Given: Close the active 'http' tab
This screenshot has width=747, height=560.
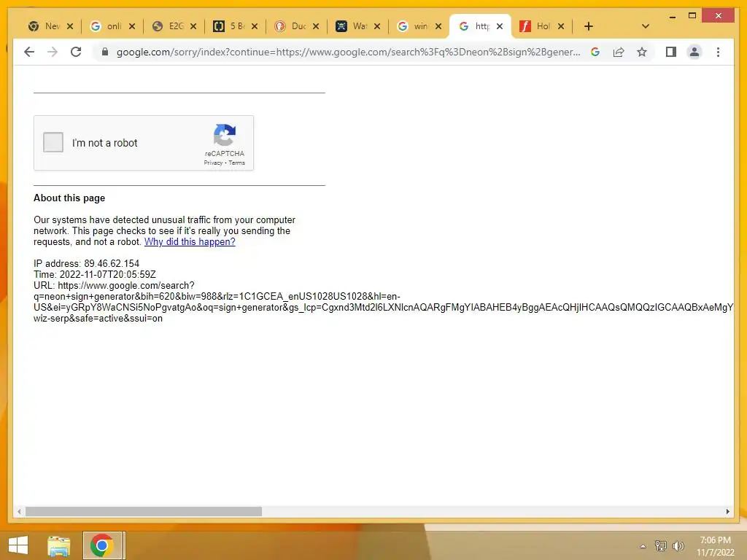Looking at the screenshot, I should [499, 26].
